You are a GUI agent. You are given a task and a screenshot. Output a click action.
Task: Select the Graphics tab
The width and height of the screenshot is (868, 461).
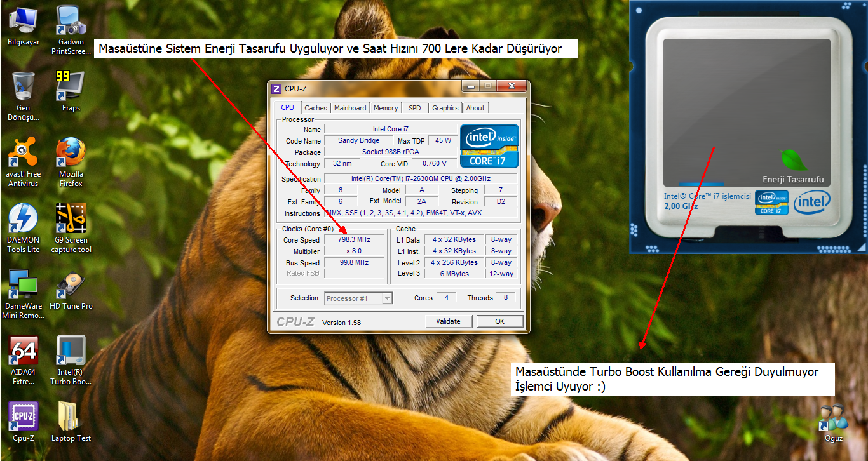click(x=445, y=108)
